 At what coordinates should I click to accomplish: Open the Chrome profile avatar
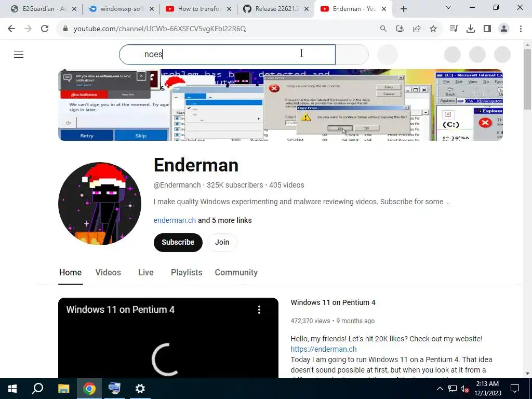(x=504, y=29)
